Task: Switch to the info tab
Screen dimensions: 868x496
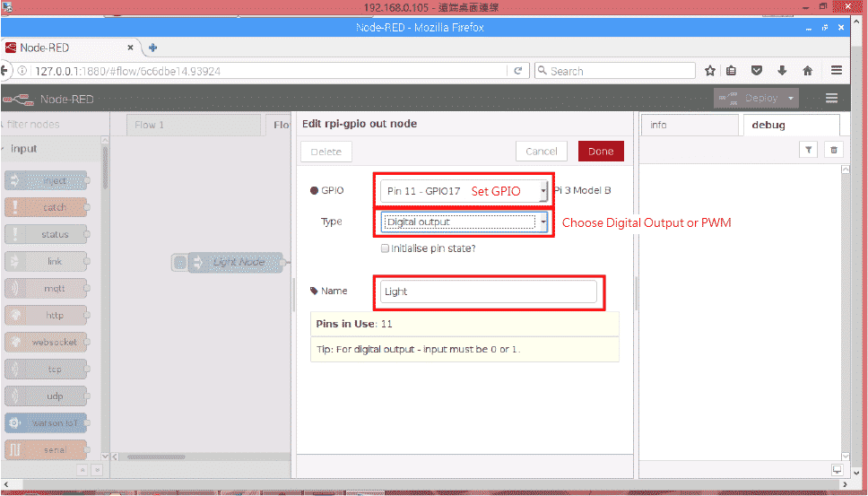Action: 690,125
